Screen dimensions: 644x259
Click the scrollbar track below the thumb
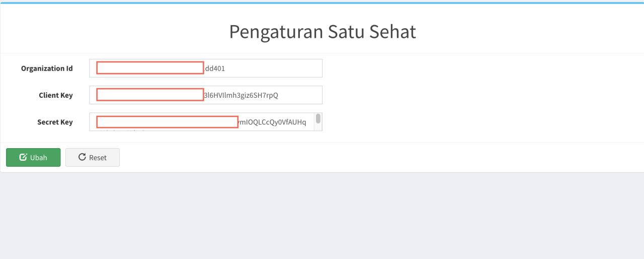[318, 127]
